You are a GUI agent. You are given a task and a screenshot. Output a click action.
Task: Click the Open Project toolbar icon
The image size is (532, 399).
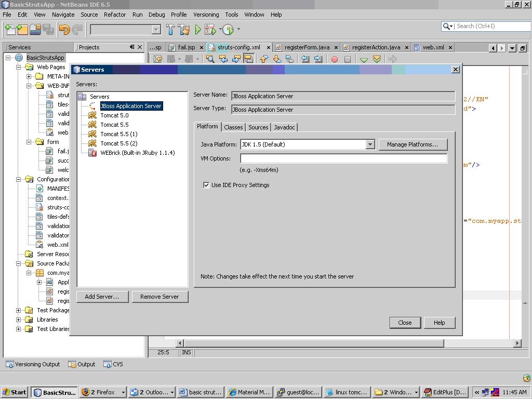point(35,30)
